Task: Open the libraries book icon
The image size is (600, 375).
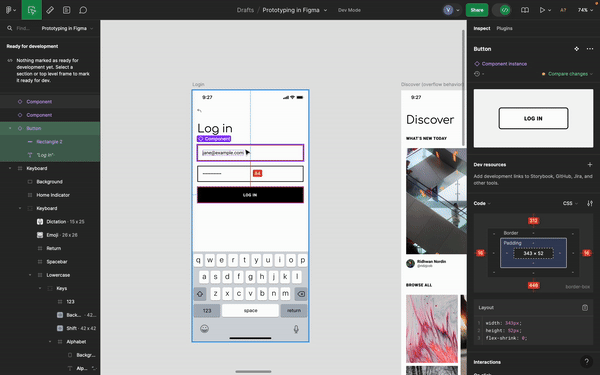Action: pos(525,10)
